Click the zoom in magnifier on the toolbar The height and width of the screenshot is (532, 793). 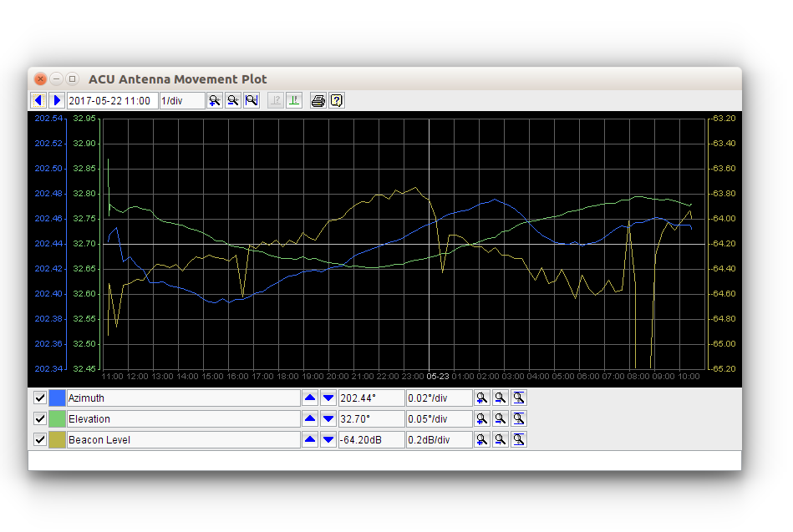click(x=214, y=100)
